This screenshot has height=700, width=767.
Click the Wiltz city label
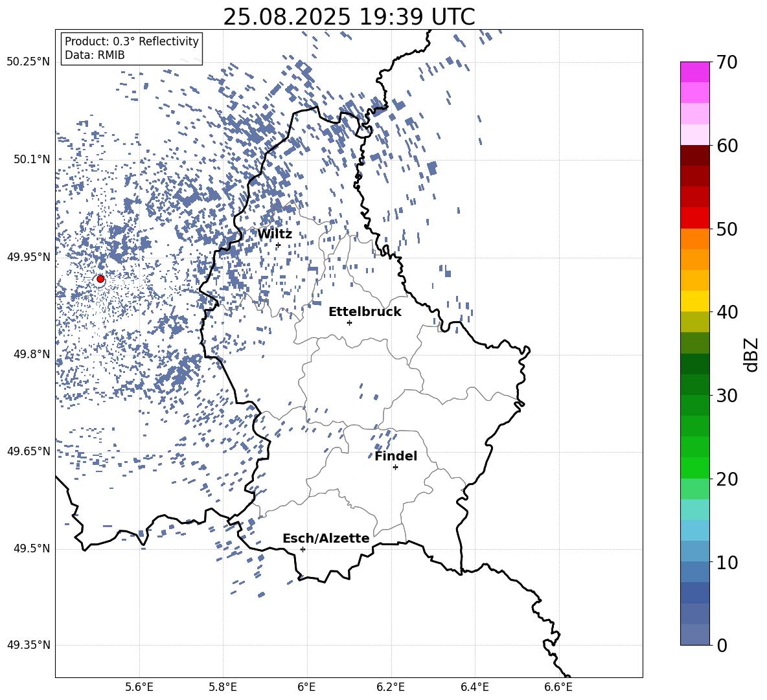275,234
